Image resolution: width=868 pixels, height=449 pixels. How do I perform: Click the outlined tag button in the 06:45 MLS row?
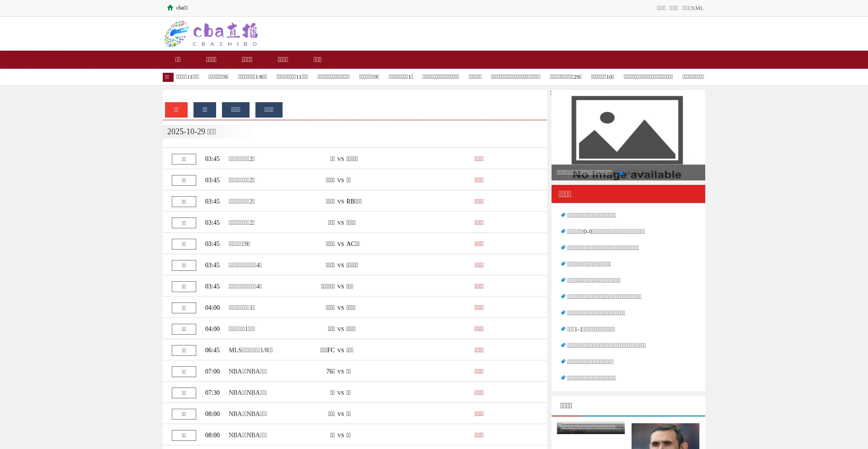click(184, 350)
